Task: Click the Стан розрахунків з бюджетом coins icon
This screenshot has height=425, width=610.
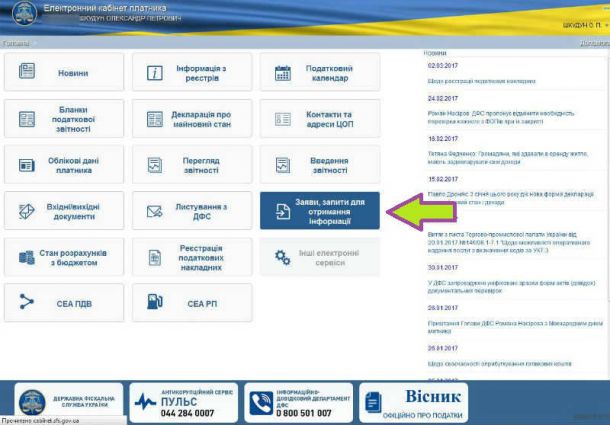Action: [x=26, y=258]
